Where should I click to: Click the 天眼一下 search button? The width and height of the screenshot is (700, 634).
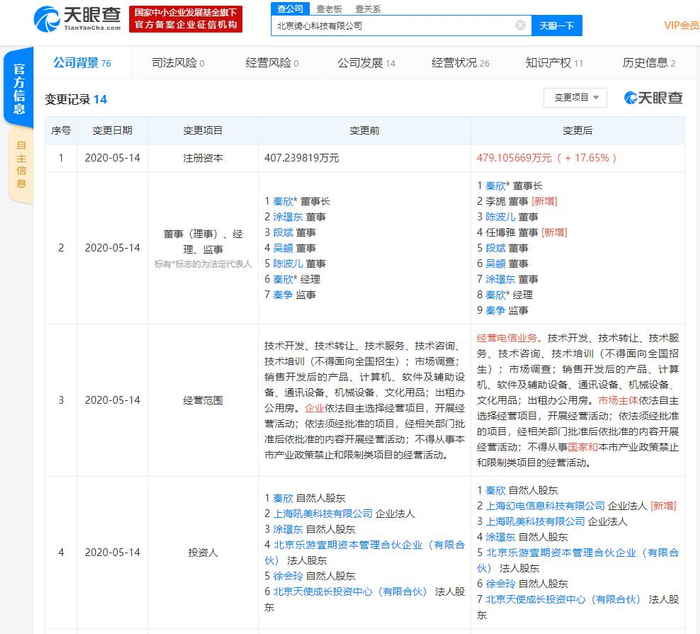pos(556,25)
